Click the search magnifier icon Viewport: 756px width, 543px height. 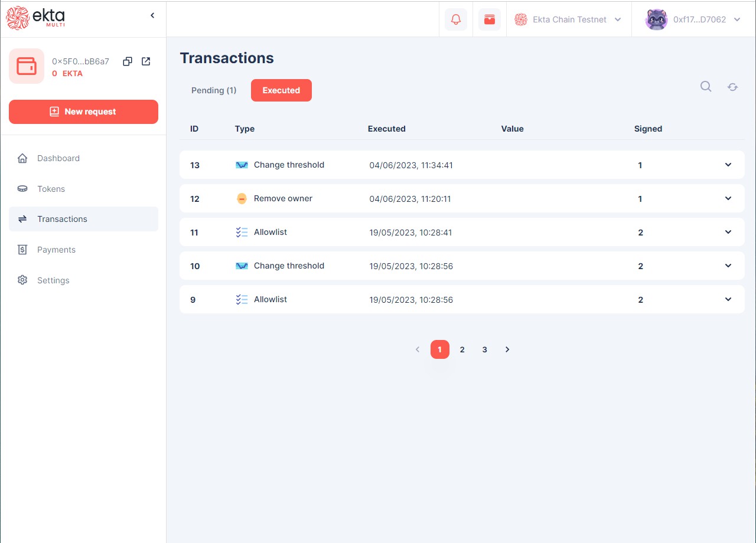click(x=706, y=87)
